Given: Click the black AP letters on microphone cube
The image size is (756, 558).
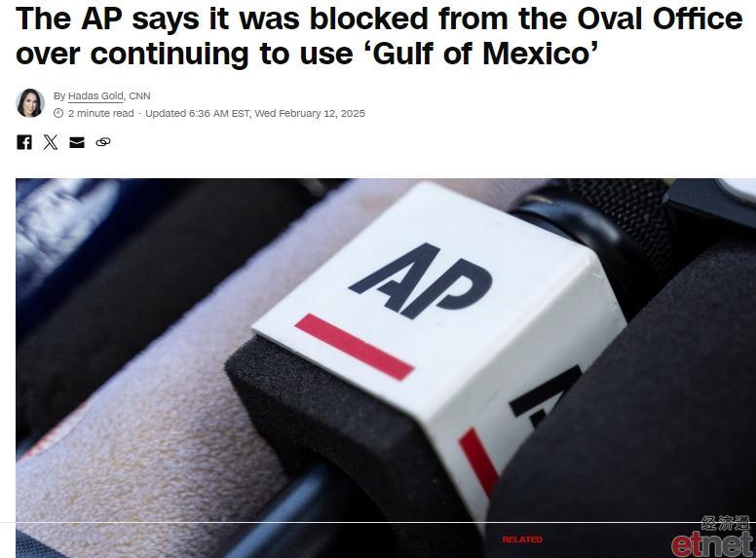Looking at the screenshot, I should [x=421, y=280].
